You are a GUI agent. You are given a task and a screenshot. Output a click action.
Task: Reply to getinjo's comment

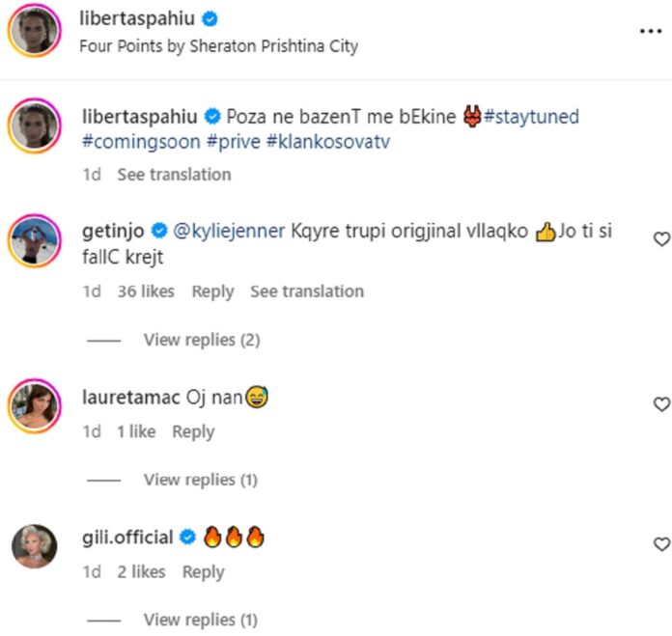coord(212,291)
